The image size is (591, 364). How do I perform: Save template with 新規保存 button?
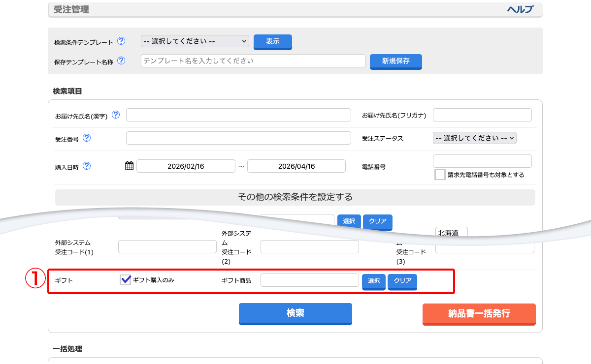(395, 61)
